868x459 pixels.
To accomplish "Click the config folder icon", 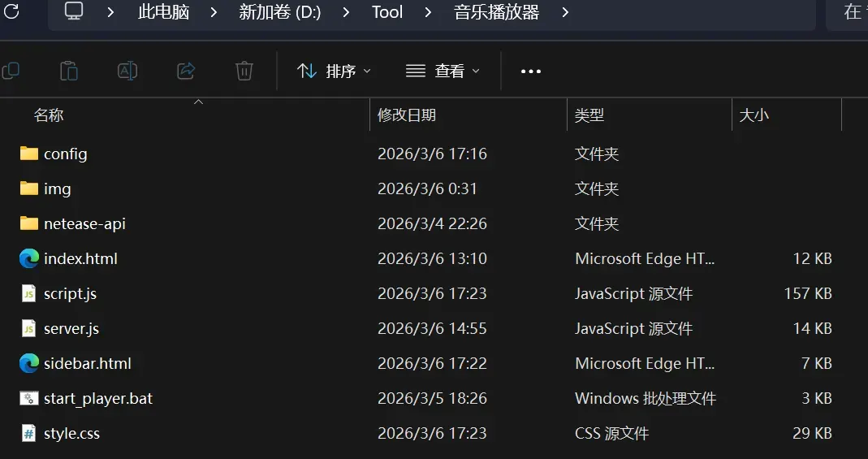I will (28, 154).
